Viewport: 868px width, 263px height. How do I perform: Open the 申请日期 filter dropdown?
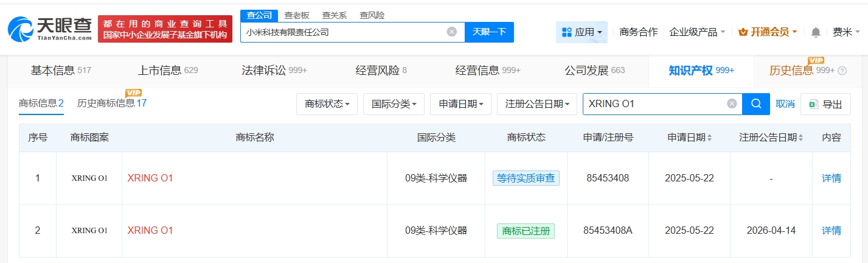pyautogui.click(x=460, y=104)
